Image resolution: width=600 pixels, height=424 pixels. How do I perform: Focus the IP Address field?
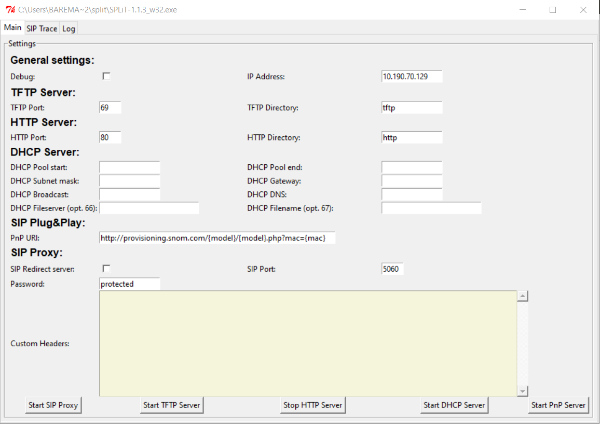[412, 76]
